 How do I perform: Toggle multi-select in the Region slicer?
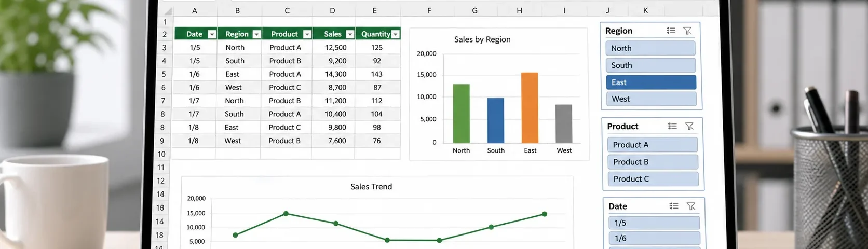coord(671,31)
